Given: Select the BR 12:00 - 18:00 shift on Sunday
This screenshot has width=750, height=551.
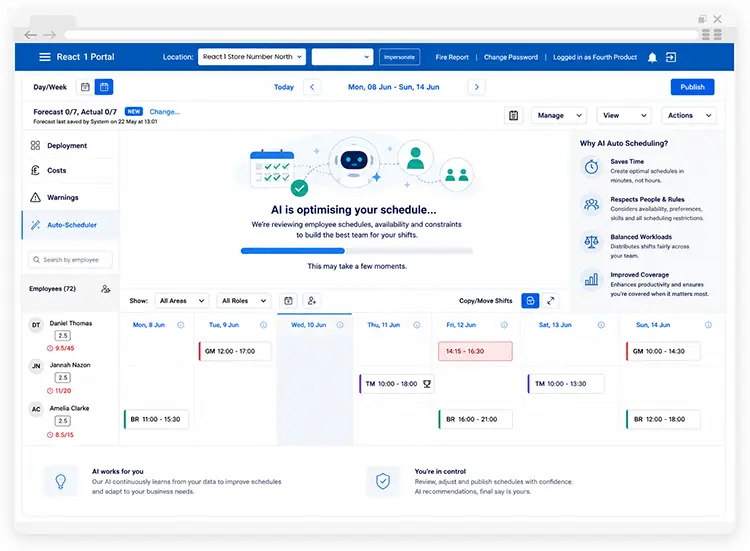Looking at the screenshot, I should pyautogui.click(x=663, y=419).
